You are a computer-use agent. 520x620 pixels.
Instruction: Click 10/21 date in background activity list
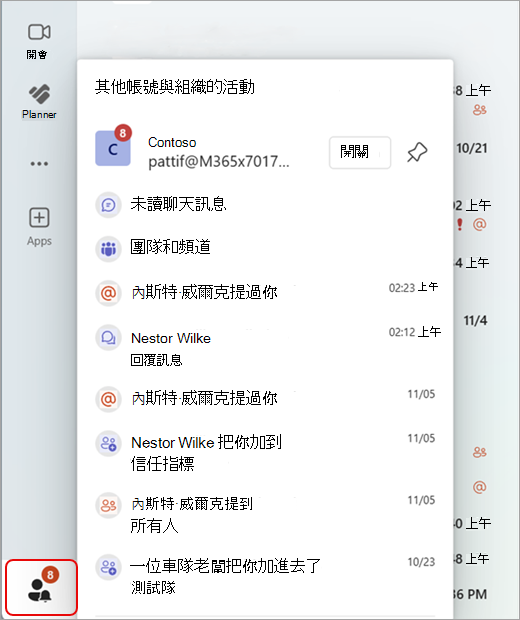pos(471,148)
